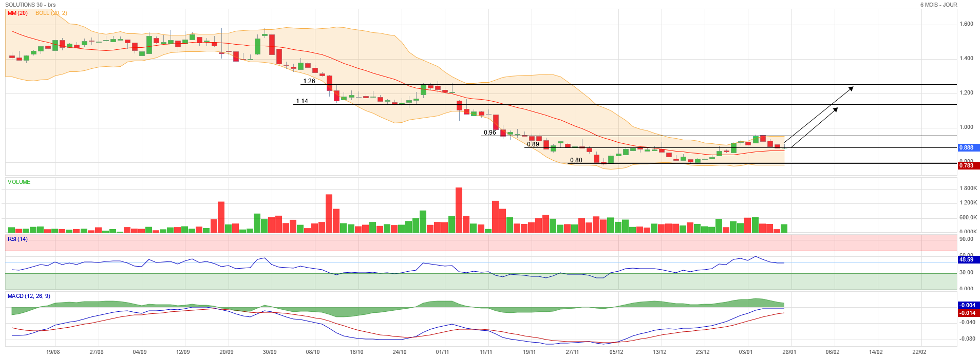This screenshot has height=357, width=980.
Task: Click the -0.040 MACD axis label
Action: click(x=968, y=322)
